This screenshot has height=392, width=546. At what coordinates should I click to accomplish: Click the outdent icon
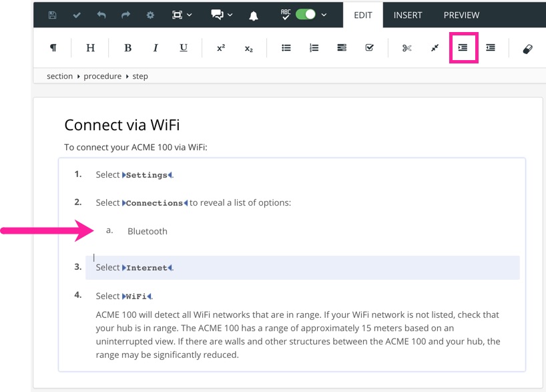[491, 48]
